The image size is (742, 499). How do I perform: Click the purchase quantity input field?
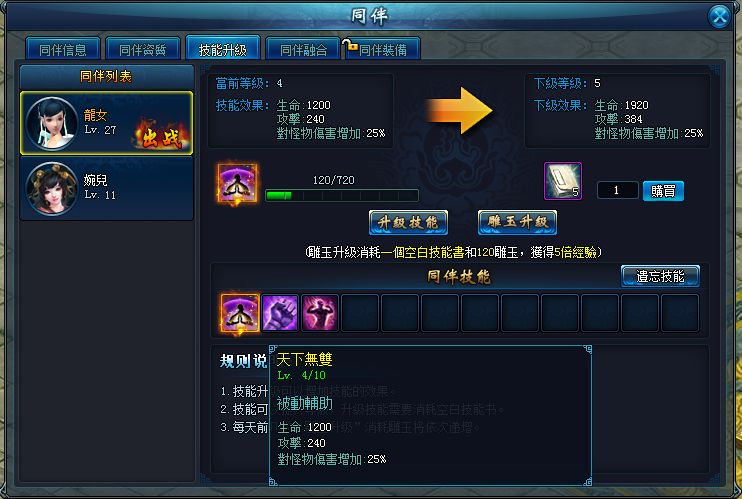(618, 190)
